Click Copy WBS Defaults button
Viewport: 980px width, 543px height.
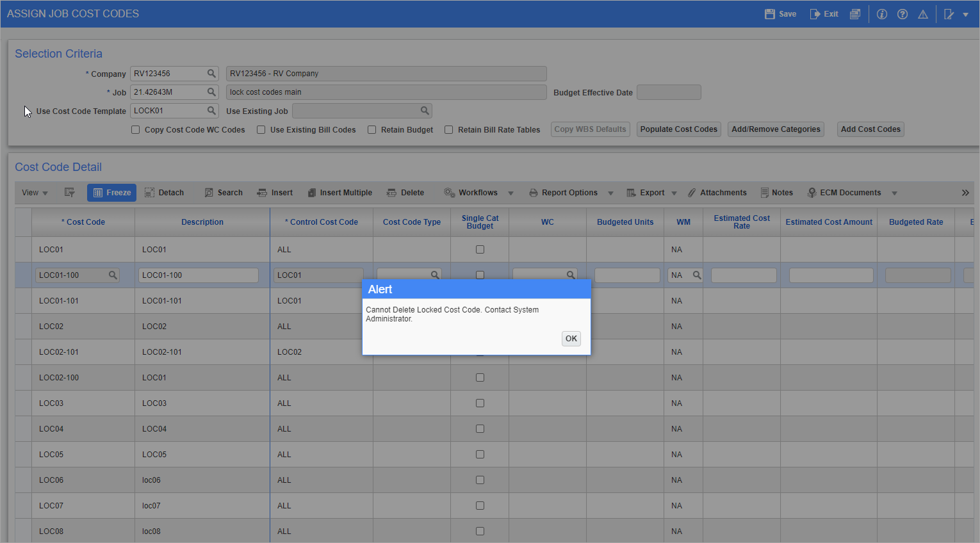(591, 129)
